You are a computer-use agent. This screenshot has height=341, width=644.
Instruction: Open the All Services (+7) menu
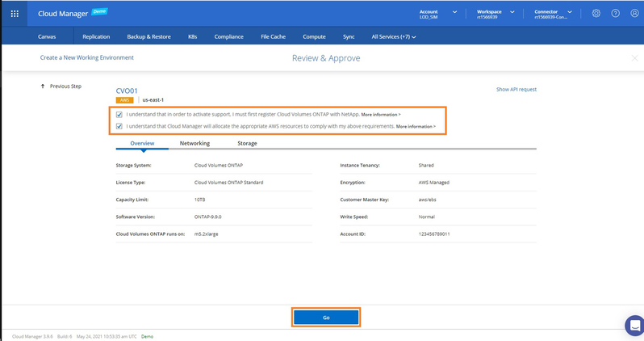click(x=393, y=36)
